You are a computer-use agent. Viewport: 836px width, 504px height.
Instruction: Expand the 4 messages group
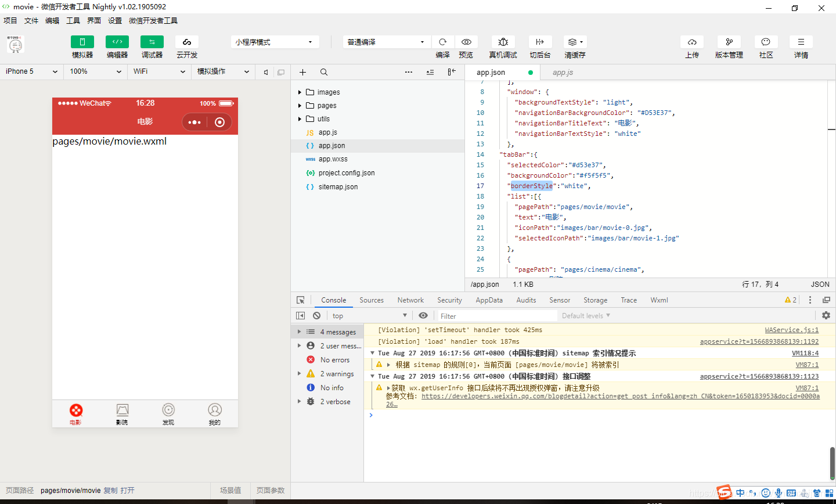[x=300, y=332]
